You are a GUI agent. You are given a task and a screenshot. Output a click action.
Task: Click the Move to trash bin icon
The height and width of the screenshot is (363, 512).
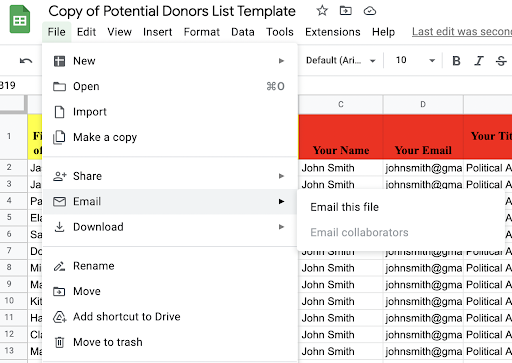tap(59, 342)
